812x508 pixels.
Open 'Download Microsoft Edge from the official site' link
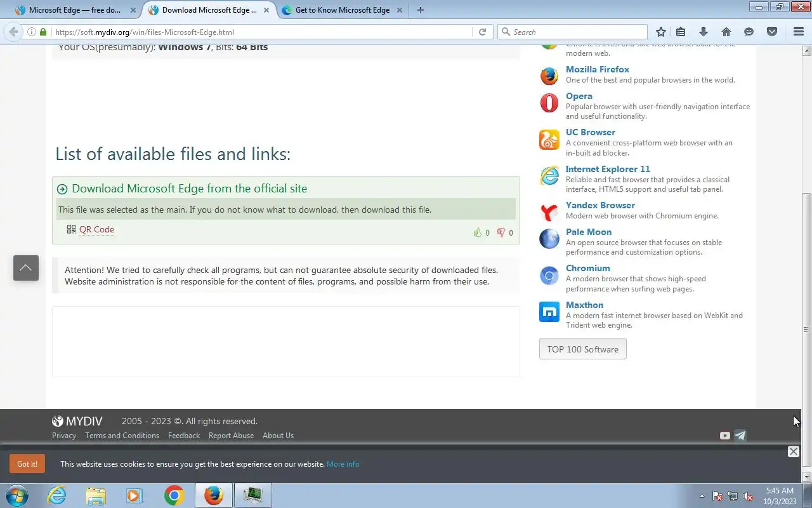coord(189,189)
